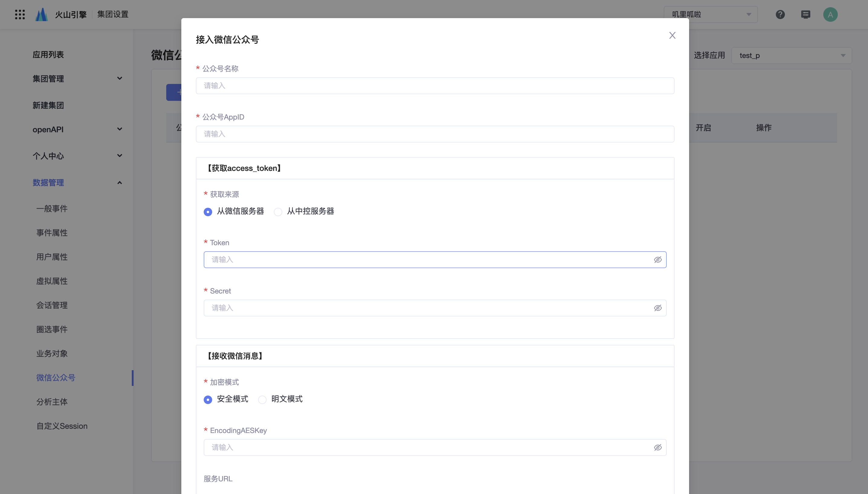This screenshot has width=868, height=494.
Task: Click the 开启 column header
Action: [x=703, y=127]
